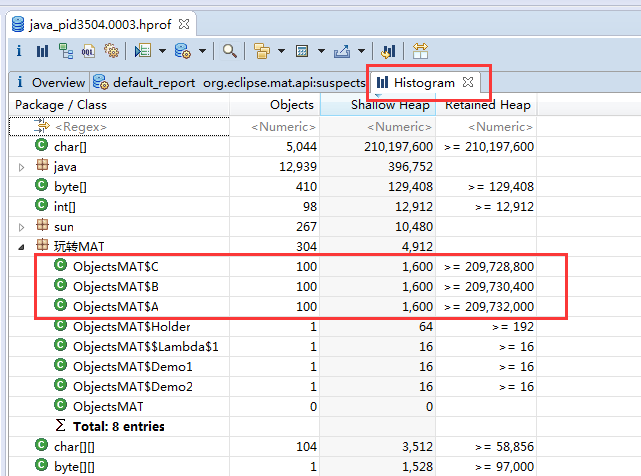Select the byte[] class row
This screenshot has width=641, height=476.
(x=273, y=186)
